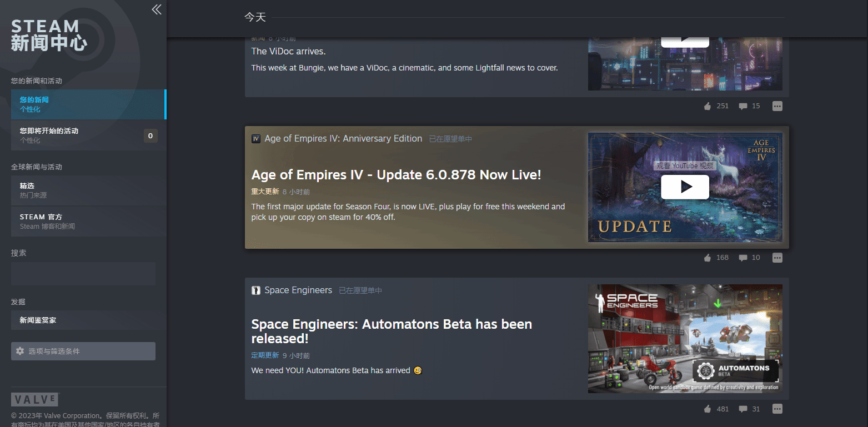Click 已在愿望单中 label beside Age of Empires
This screenshot has height=427, width=868.
(450, 139)
